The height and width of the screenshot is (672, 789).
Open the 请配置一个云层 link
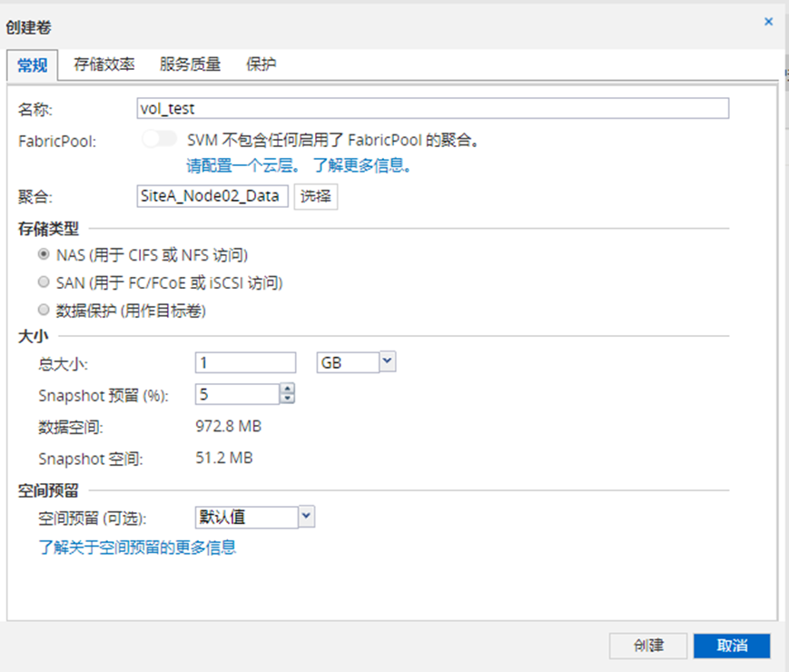(x=244, y=166)
